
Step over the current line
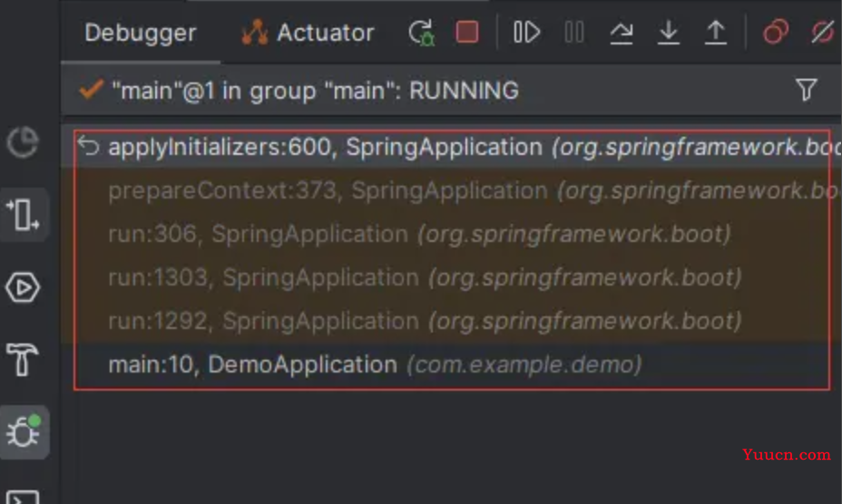(x=622, y=33)
